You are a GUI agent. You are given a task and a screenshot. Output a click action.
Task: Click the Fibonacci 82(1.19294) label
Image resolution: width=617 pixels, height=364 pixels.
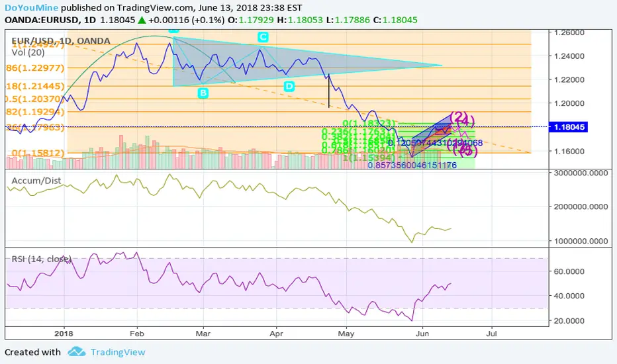click(34, 112)
